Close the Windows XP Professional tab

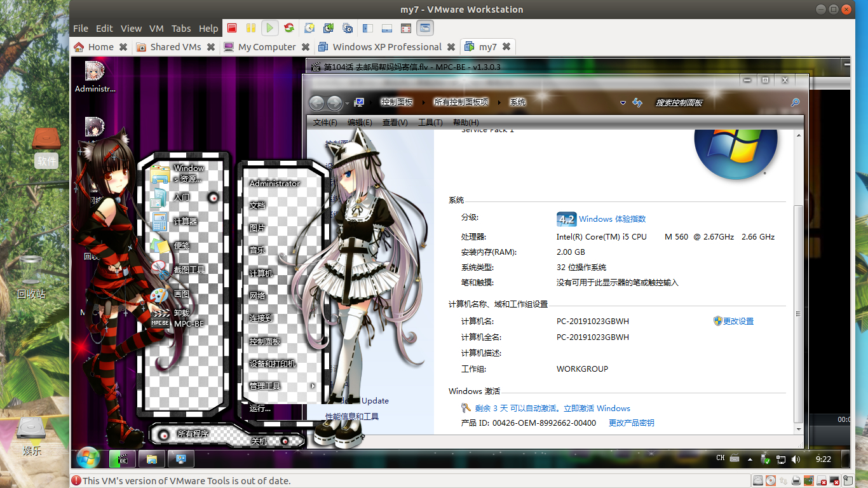[451, 47]
